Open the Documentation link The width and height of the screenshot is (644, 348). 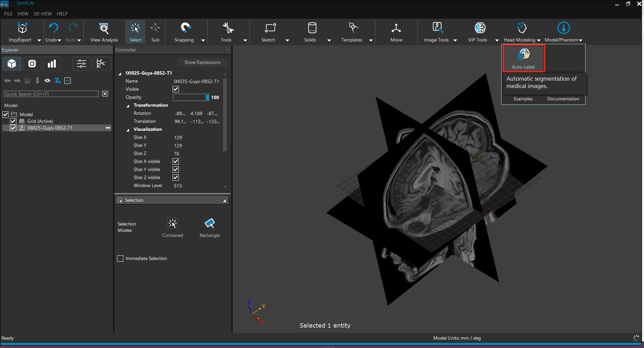coord(563,99)
